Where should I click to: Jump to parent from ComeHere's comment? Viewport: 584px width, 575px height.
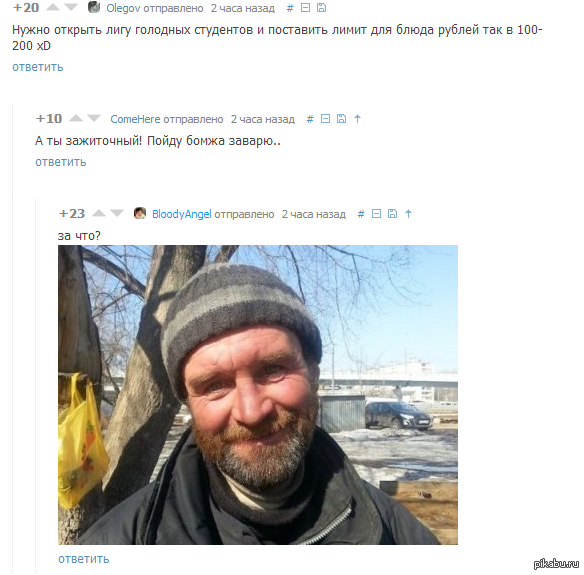[x=358, y=119]
